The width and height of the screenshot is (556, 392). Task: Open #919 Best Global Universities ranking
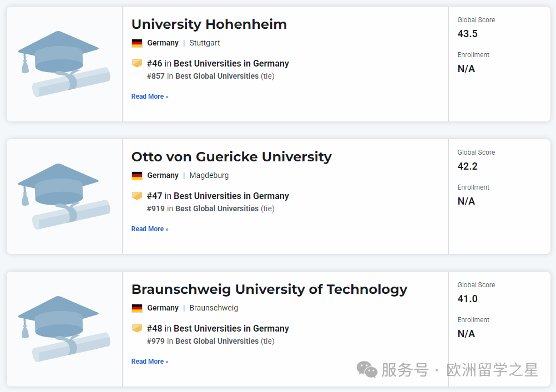203,209
